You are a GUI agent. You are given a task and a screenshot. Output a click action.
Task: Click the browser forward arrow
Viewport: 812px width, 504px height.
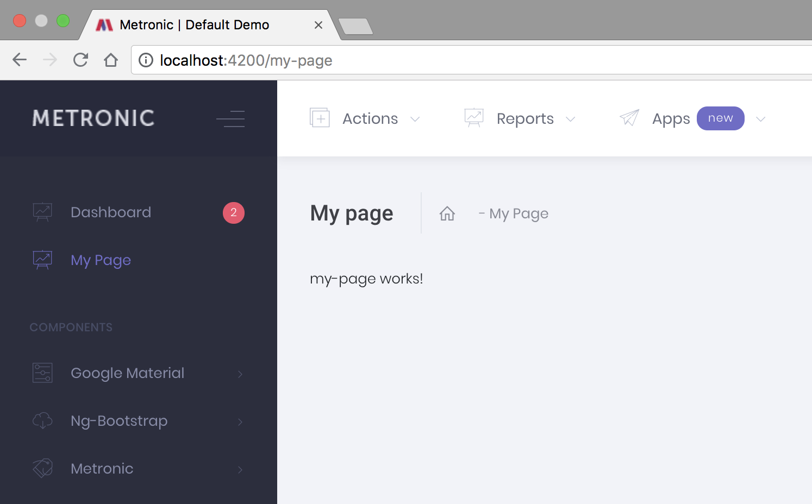(50, 60)
